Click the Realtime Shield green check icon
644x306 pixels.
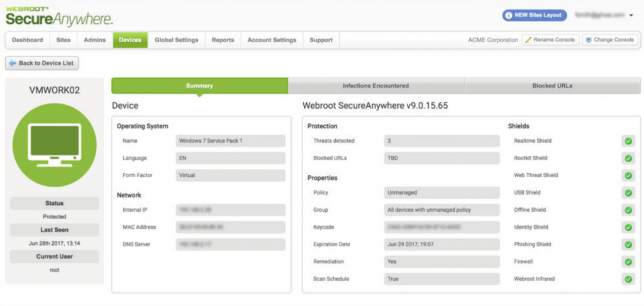(x=628, y=141)
